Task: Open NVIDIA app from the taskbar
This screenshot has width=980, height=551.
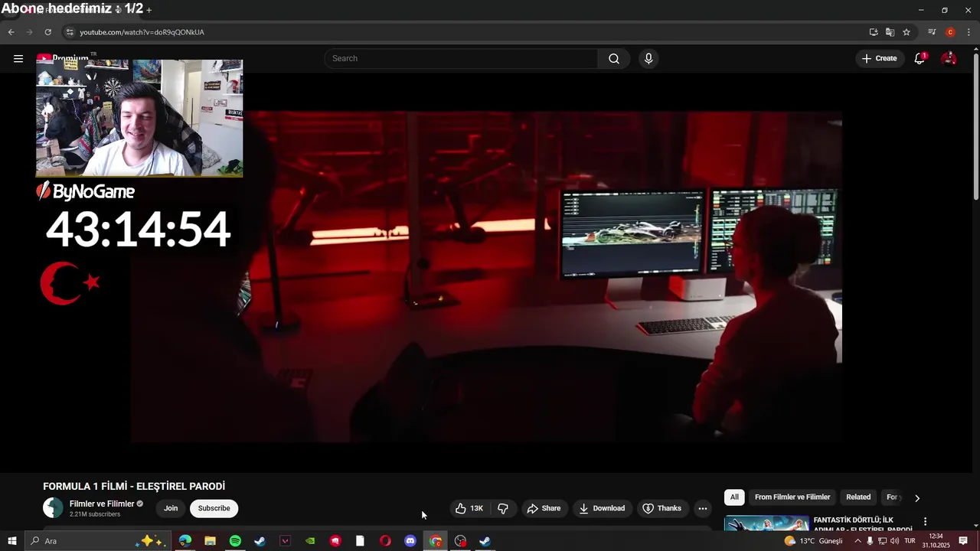Action: point(310,541)
